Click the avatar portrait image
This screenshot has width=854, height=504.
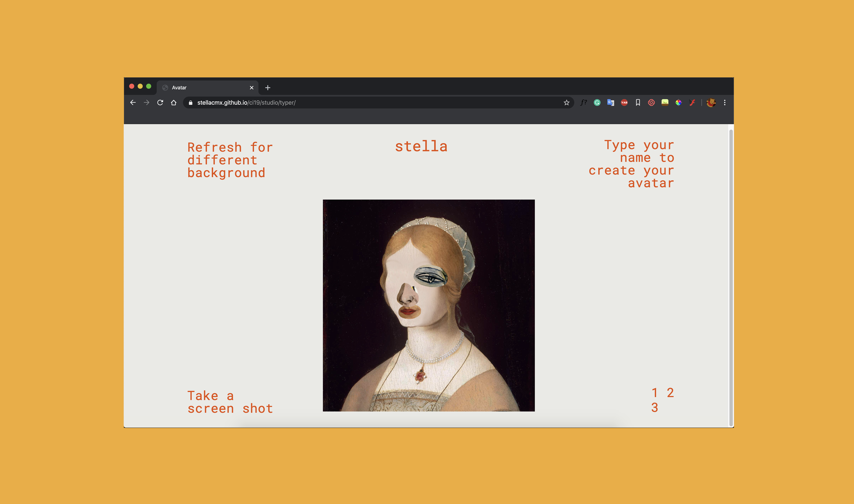click(x=429, y=305)
